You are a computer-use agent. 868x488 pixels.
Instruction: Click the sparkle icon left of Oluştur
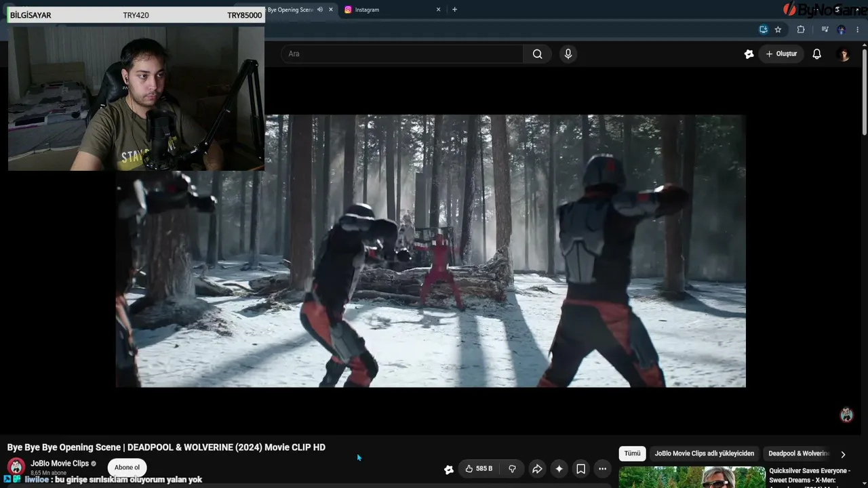(749, 54)
